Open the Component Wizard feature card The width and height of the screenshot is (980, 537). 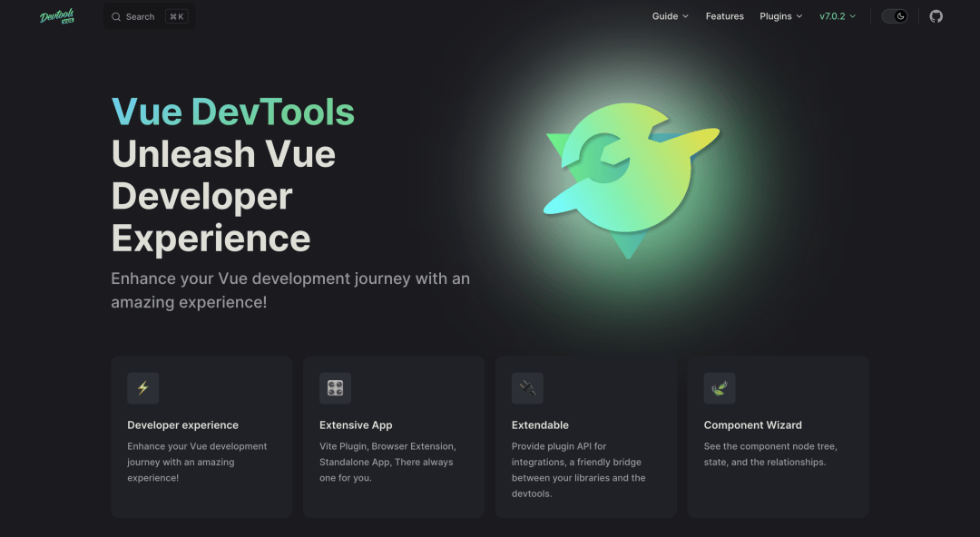[778, 436]
